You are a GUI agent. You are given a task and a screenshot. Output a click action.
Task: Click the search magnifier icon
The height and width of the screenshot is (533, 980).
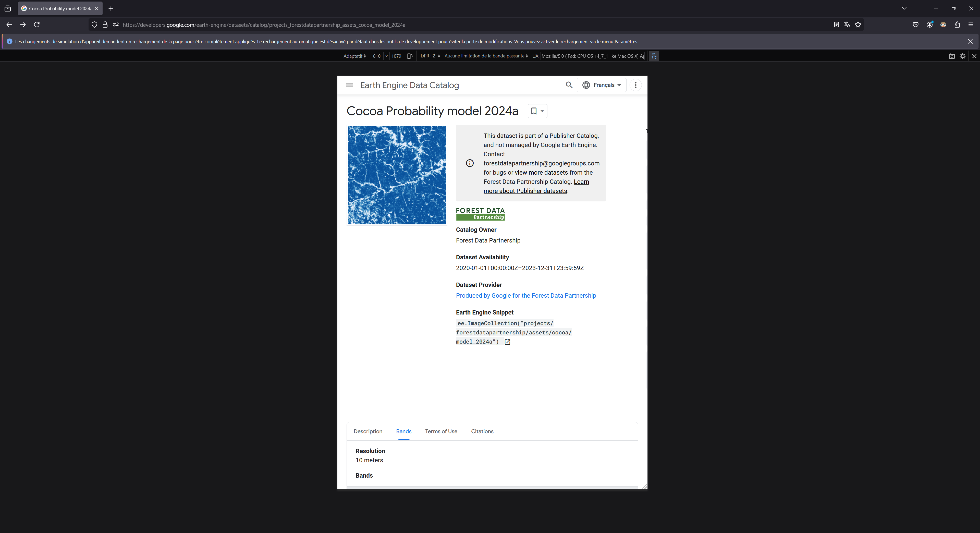click(x=569, y=85)
